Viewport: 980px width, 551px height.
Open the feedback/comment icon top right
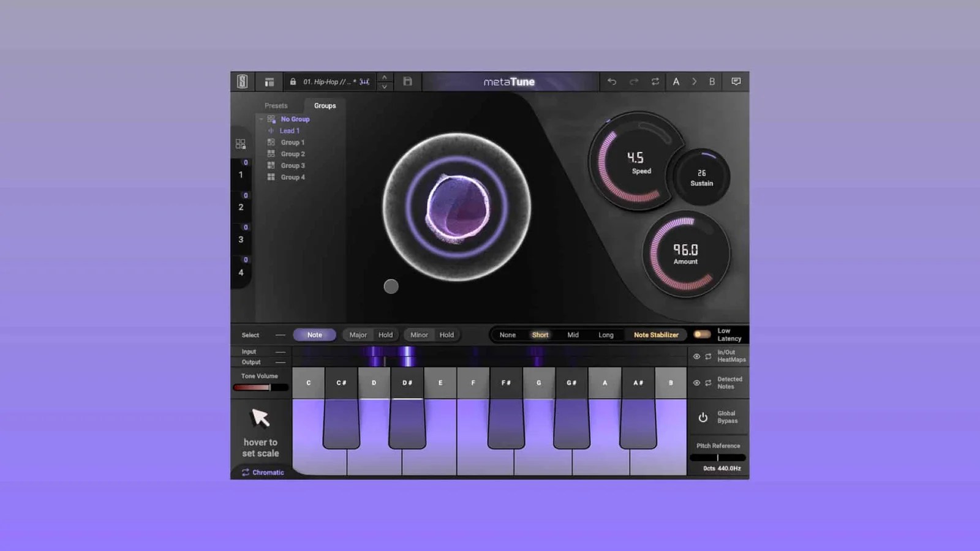pos(736,81)
